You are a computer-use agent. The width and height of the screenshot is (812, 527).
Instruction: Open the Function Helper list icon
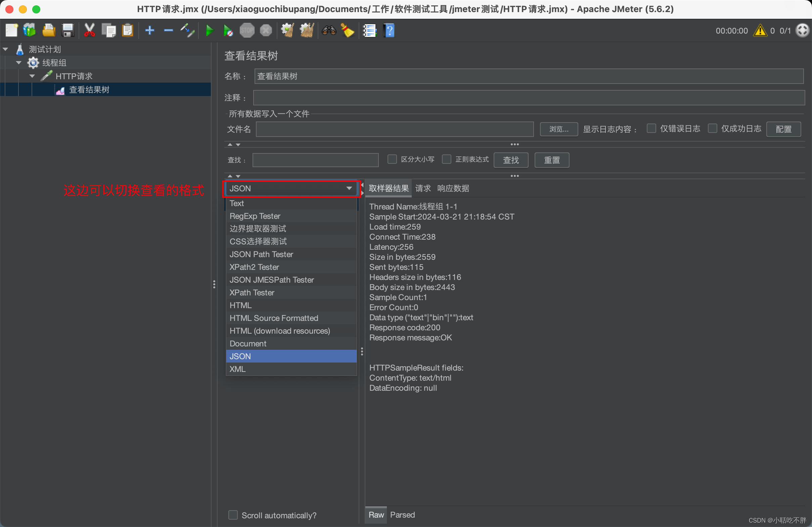[x=369, y=31]
